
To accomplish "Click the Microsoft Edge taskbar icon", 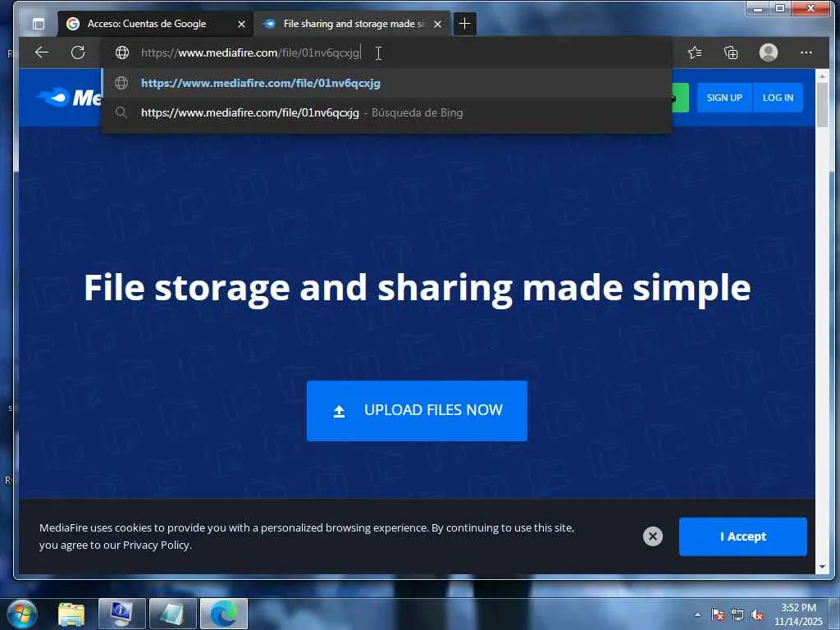I will (223, 614).
